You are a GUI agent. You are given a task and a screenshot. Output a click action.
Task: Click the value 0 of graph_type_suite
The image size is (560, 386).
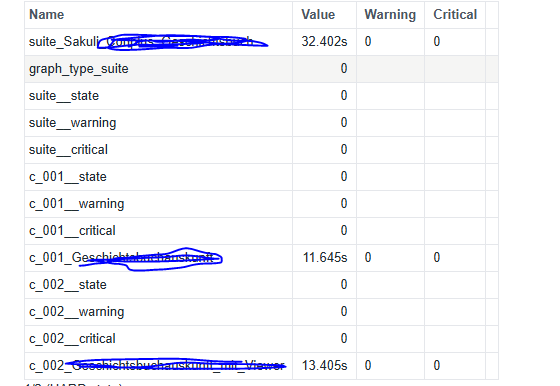(x=344, y=69)
